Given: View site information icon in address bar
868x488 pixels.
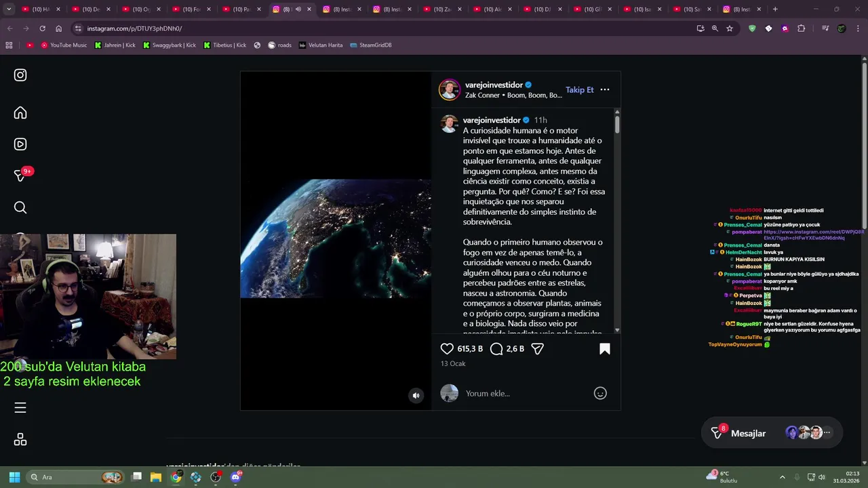Looking at the screenshot, I should point(78,28).
